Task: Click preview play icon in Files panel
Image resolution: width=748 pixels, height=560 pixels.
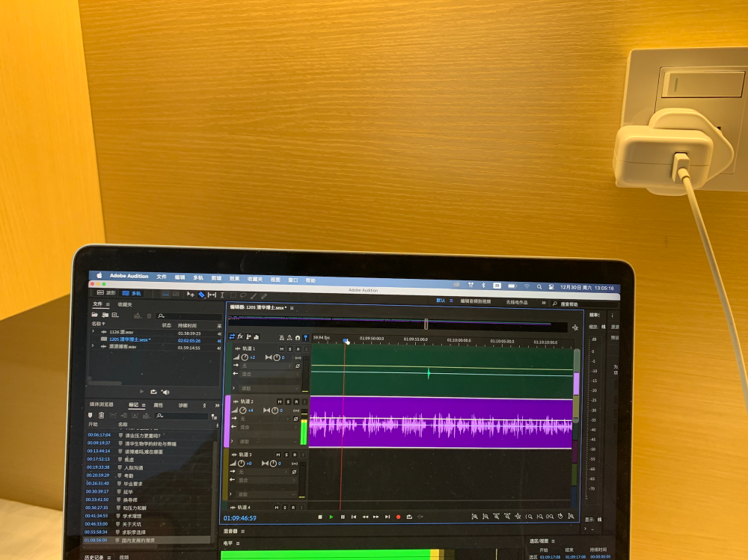Action: click(x=141, y=392)
